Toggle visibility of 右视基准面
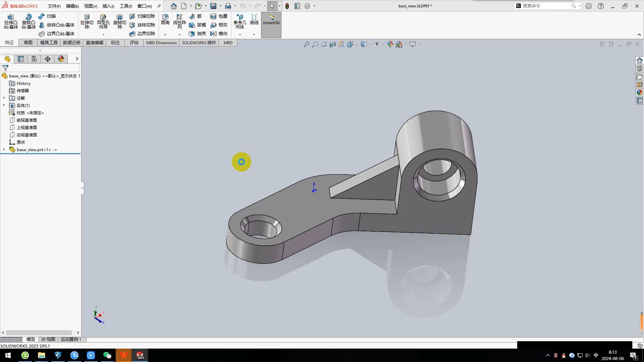Image resolution: width=644 pixels, height=362 pixels. click(26, 135)
